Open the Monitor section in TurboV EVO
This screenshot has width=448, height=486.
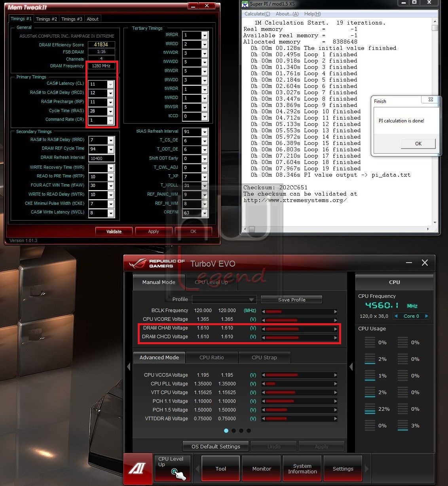pyautogui.click(x=262, y=469)
